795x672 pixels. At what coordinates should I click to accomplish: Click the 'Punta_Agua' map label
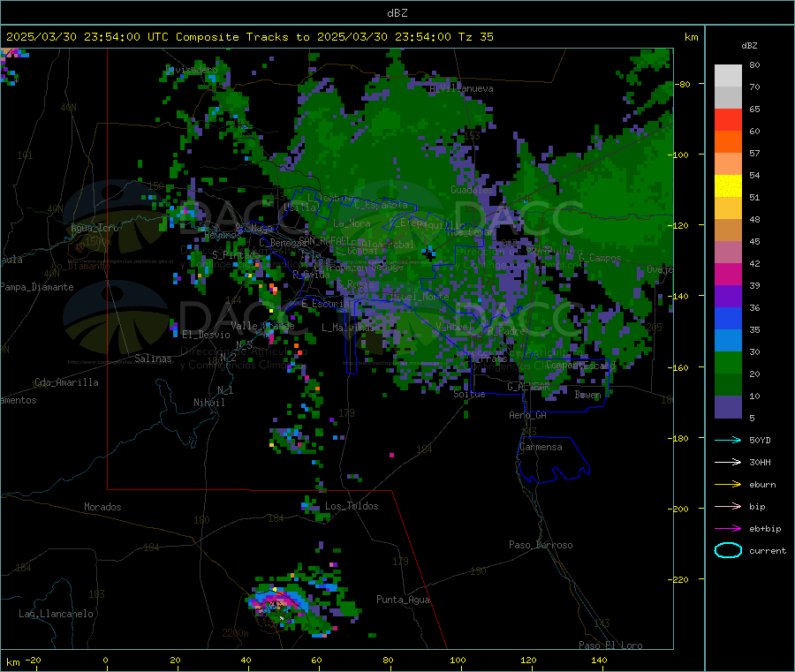coord(403,600)
